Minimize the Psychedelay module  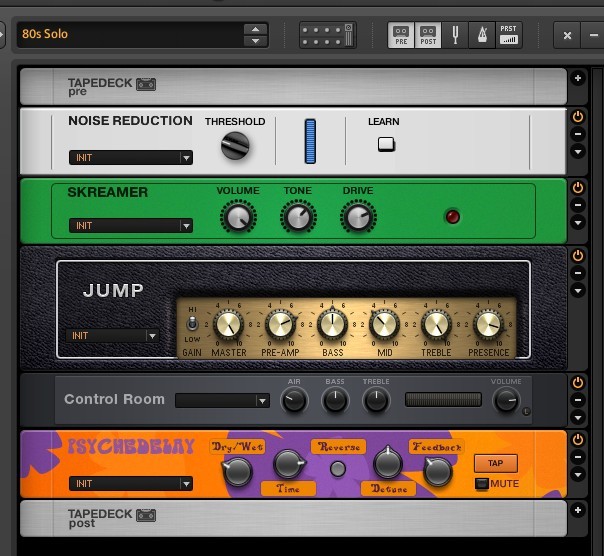click(578, 457)
